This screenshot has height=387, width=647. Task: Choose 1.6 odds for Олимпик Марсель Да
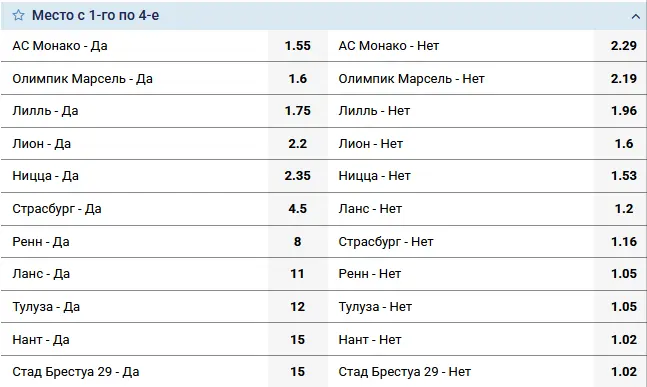pyautogui.click(x=298, y=78)
